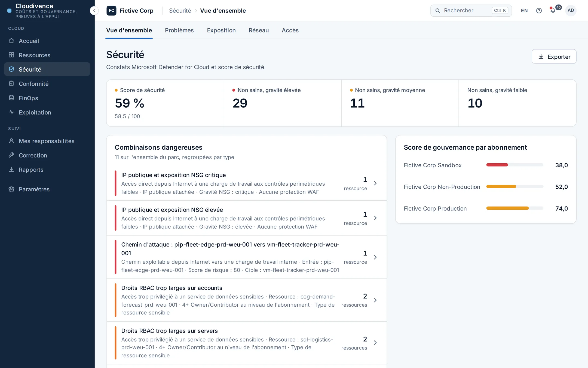Viewport: 588px width, 368px height.
Task: Click the Droits RBAC trop larges sur accounts title
Action: click(171, 288)
